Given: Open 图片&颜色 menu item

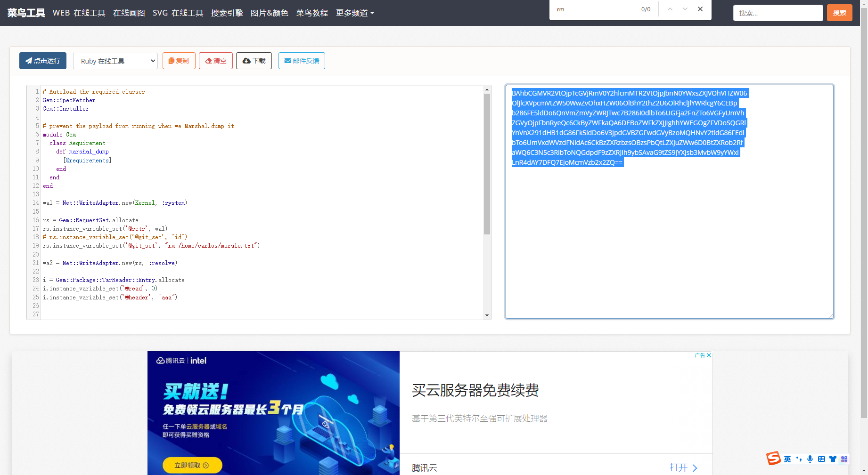Looking at the screenshot, I should pos(270,13).
